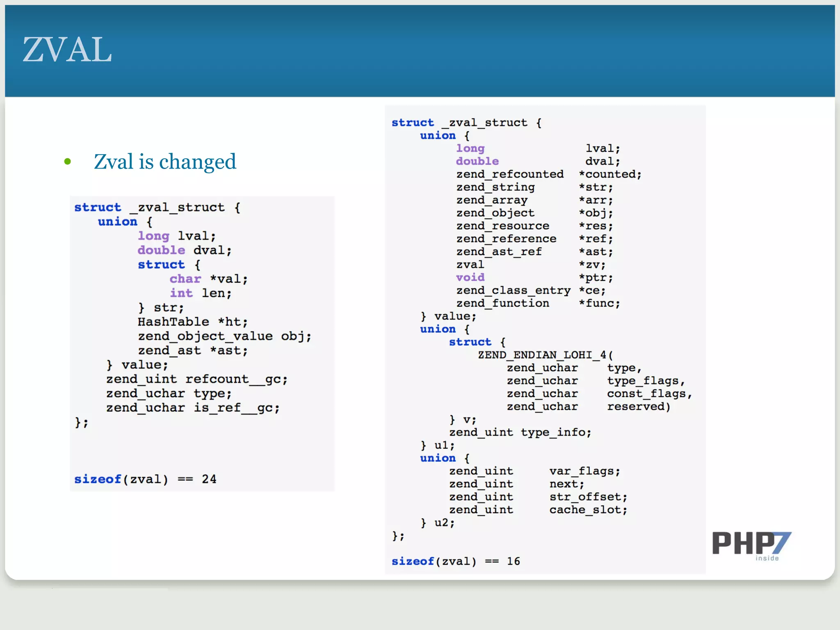This screenshot has width=840, height=630.
Task: Click the ZVAL slide title
Action: click(67, 50)
